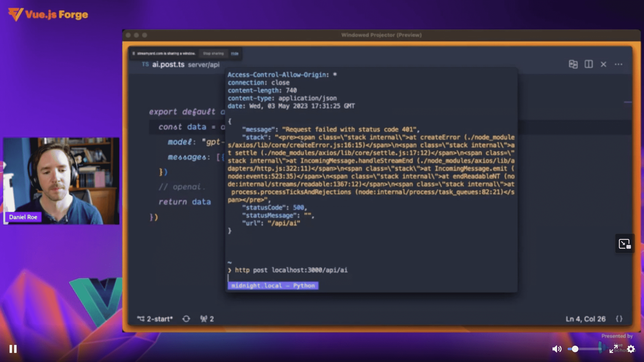Open the editor more actions ellipsis menu
This screenshot has height=362, width=644.
click(x=619, y=64)
